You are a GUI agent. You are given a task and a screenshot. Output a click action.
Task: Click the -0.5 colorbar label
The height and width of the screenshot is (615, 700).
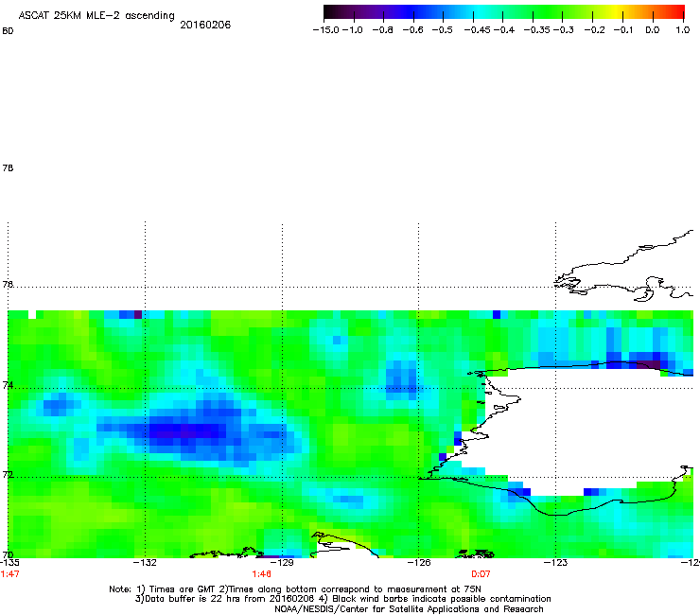443,30
